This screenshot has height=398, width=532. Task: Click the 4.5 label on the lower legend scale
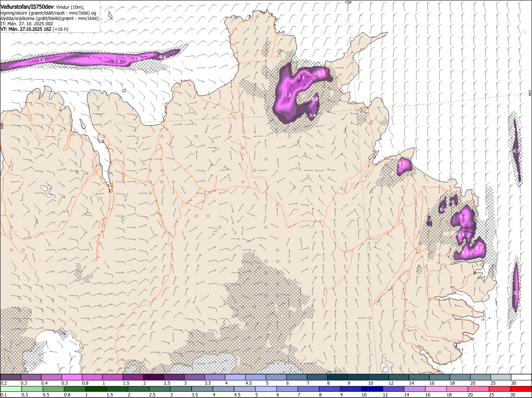pyautogui.click(x=237, y=395)
